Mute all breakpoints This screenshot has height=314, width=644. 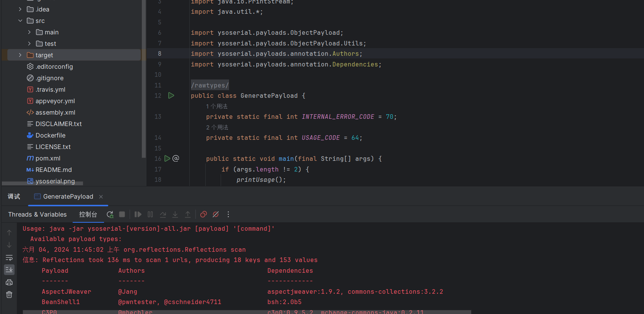(216, 214)
